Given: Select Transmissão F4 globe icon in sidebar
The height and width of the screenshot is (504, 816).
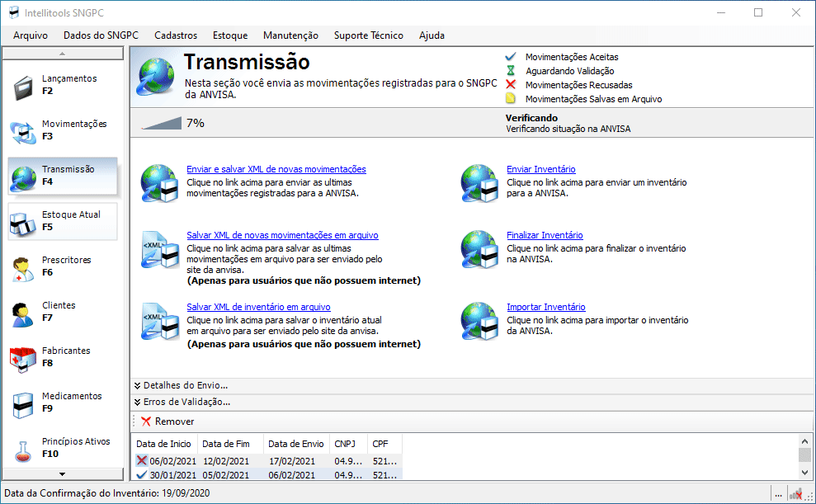Looking at the screenshot, I should 24,178.
